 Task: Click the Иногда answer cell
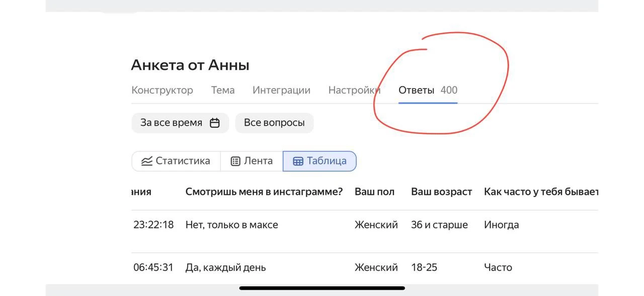(x=501, y=225)
